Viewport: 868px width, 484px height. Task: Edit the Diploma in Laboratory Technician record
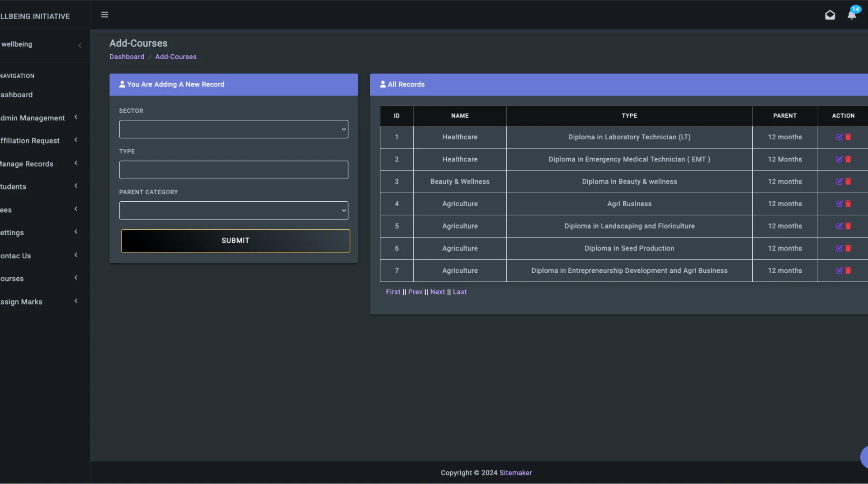839,137
